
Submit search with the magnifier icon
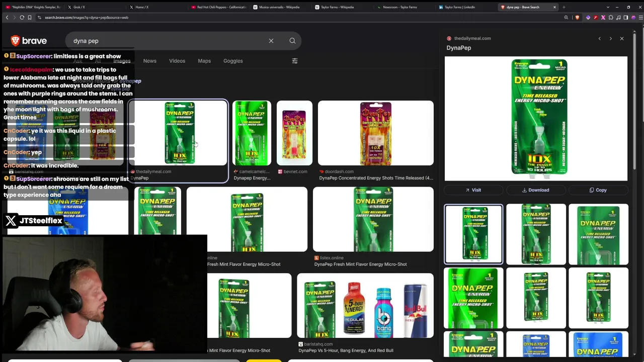click(292, 41)
